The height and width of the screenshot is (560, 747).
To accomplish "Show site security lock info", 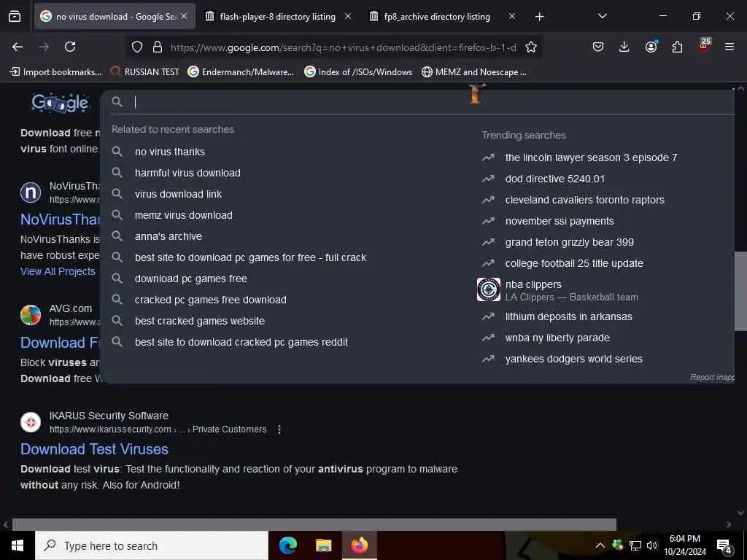I will pyautogui.click(x=158, y=47).
